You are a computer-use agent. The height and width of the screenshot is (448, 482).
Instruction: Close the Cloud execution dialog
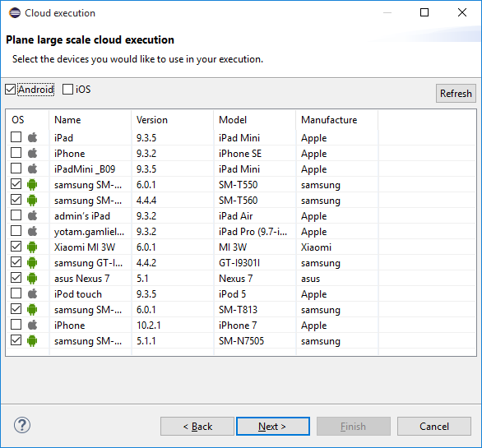[x=462, y=12]
